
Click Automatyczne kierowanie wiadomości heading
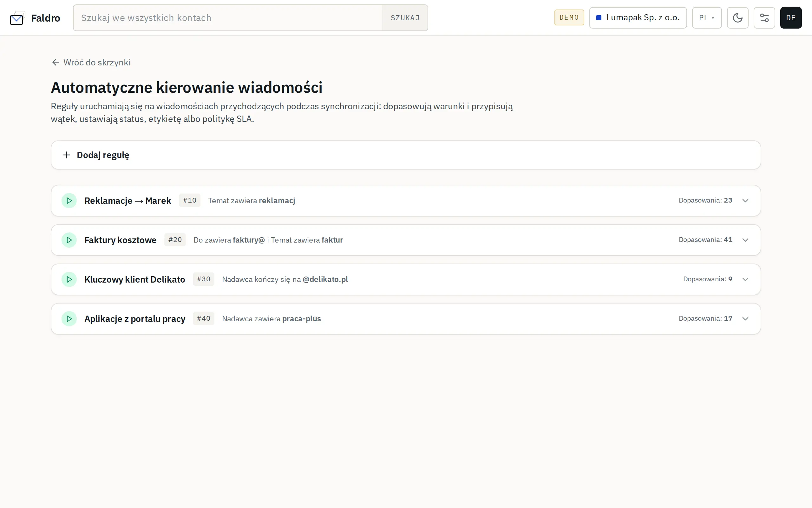click(x=187, y=87)
